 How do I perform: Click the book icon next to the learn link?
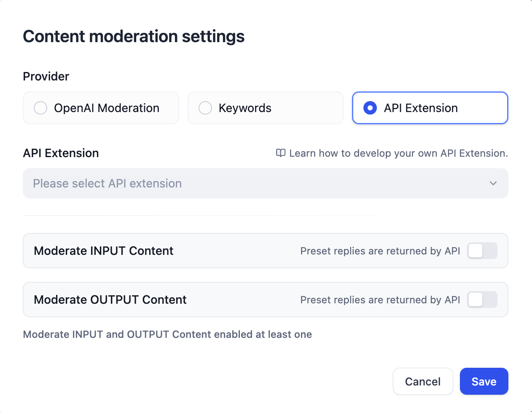point(281,153)
